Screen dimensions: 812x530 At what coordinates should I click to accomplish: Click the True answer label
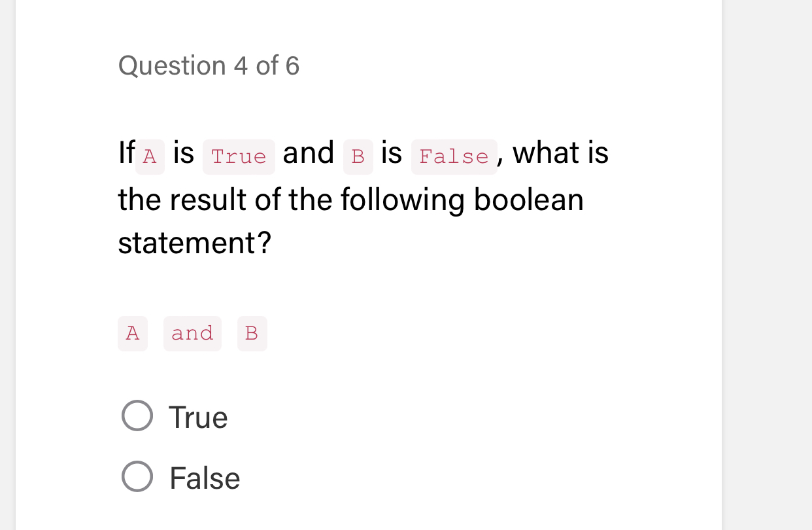click(197, 417)
